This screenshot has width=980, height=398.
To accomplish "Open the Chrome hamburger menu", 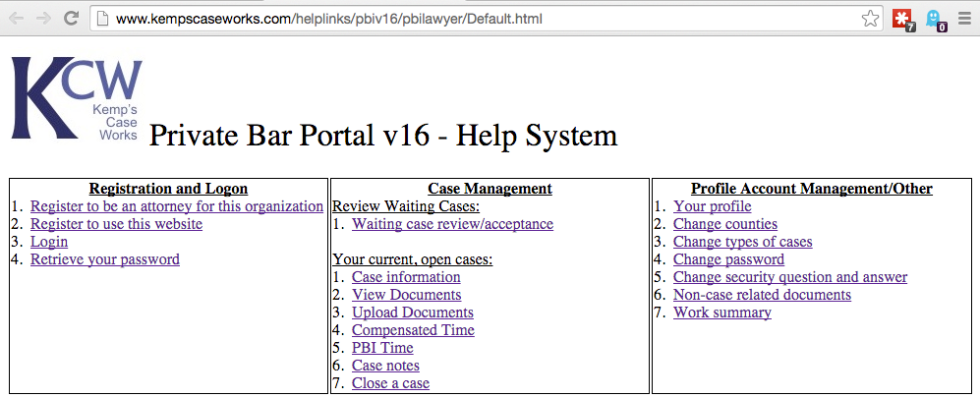I will (x=964, y=19).
